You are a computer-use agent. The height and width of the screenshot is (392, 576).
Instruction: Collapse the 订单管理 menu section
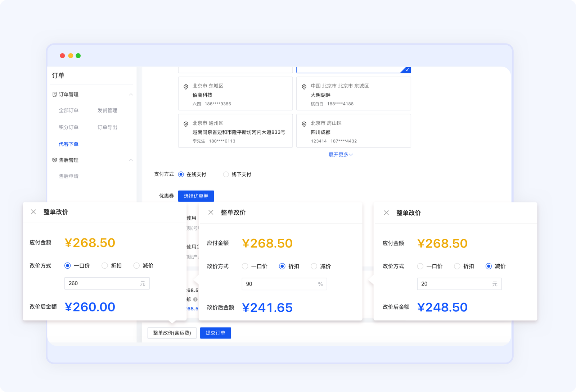click(x=131, y=95)
